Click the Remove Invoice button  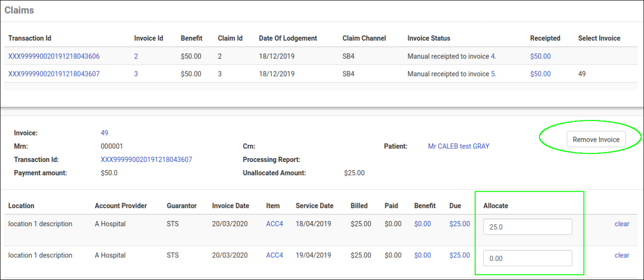(596, 140)
